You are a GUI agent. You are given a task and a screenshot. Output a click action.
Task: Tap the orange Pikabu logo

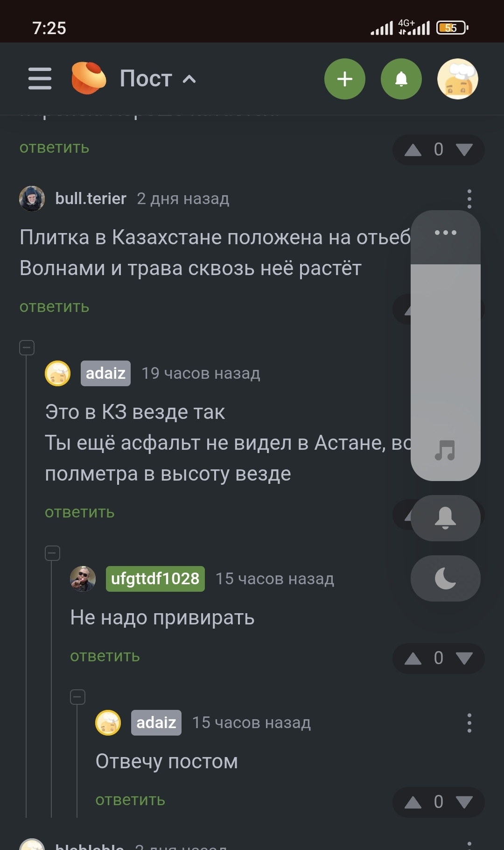click(89, 78)
